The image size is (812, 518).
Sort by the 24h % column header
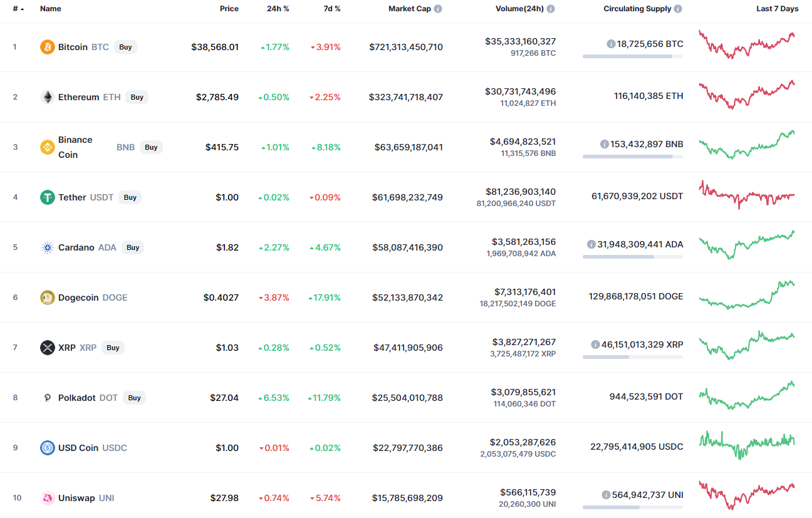278,9
